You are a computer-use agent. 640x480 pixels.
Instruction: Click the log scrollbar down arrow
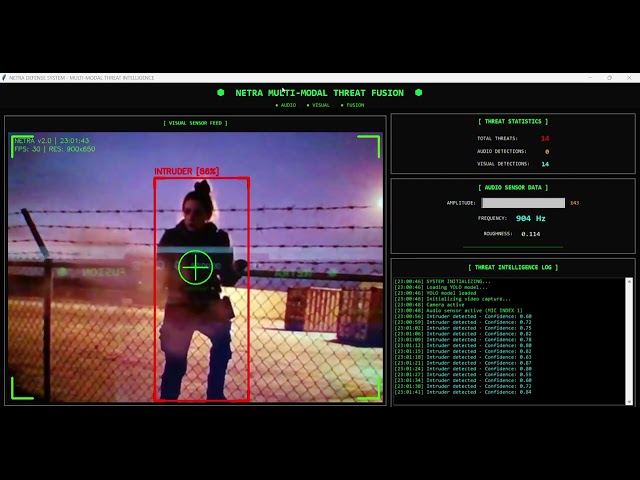629,402
